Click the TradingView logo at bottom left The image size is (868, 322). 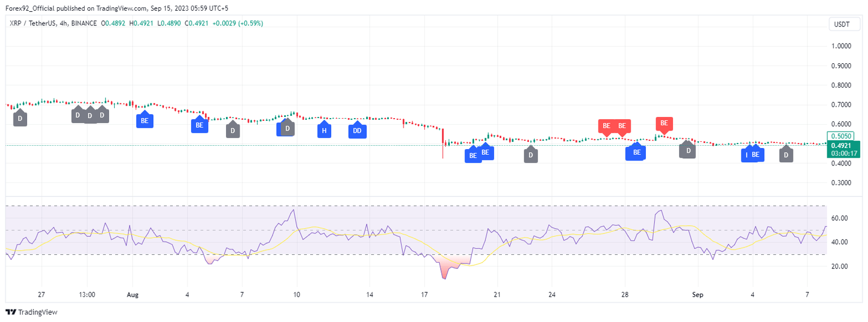point(32,312)
